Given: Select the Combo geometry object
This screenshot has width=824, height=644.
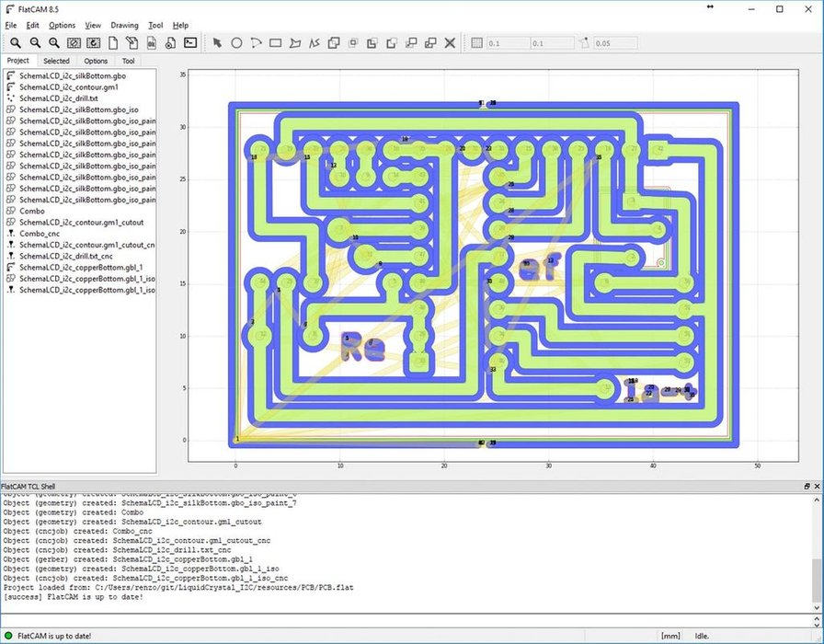Looking at the screenshot, I should (x=32, y=211).
